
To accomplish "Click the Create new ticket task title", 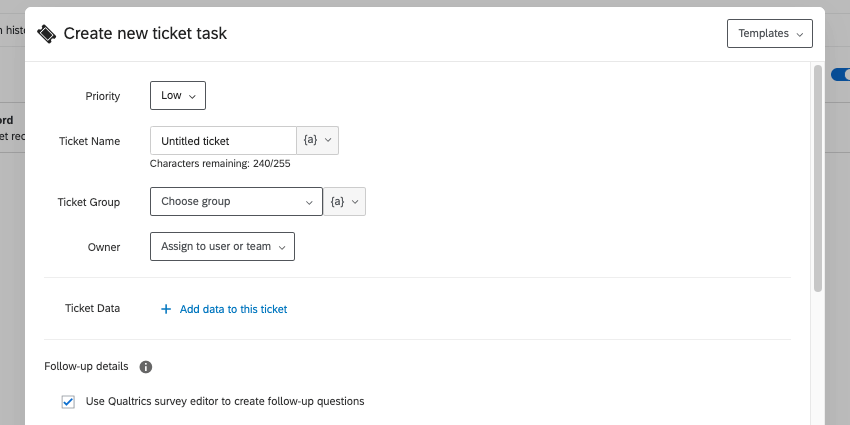I will point(145,33).
